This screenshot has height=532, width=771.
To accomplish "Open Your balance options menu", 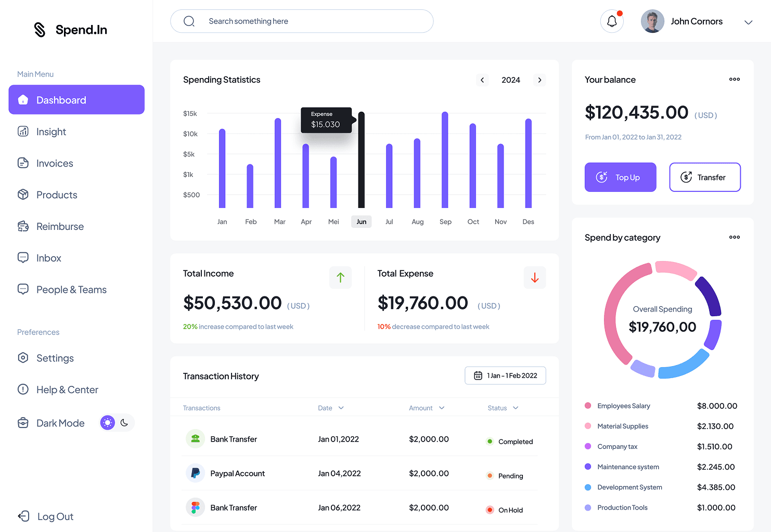I will pyautogui.click(x=735, y=79).
